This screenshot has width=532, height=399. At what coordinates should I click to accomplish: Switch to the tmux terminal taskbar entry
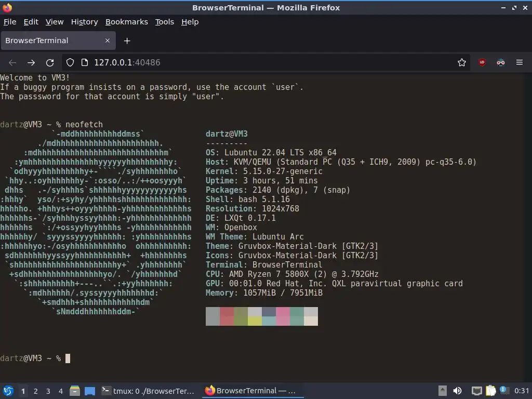click(x=148, y=391)
